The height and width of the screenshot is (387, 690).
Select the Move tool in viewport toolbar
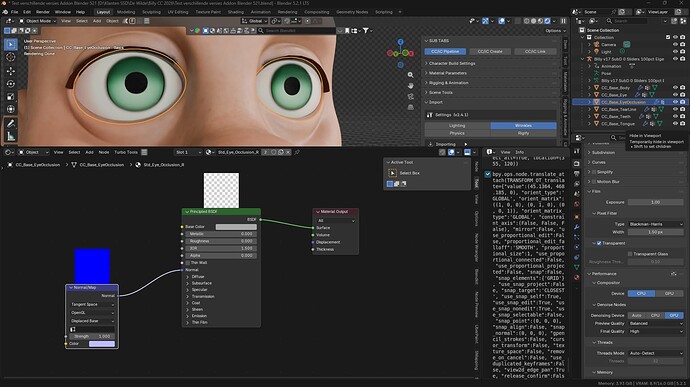coord(11,70)
